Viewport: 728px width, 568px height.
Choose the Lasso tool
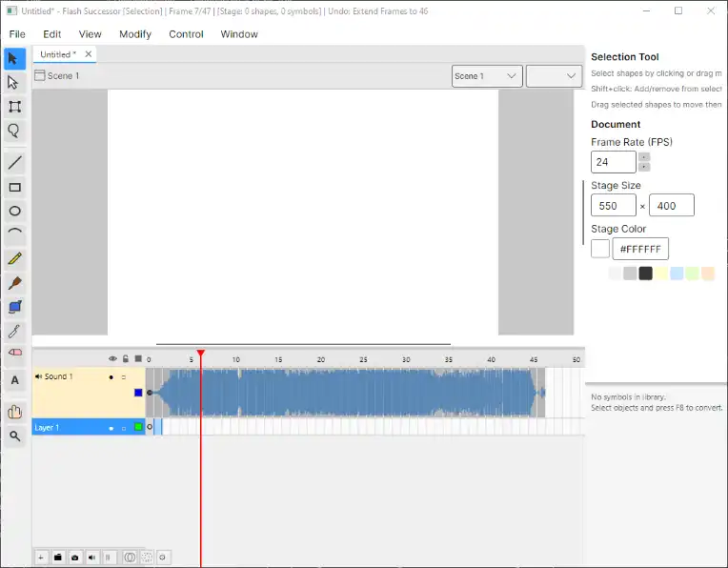coord(14,131)
